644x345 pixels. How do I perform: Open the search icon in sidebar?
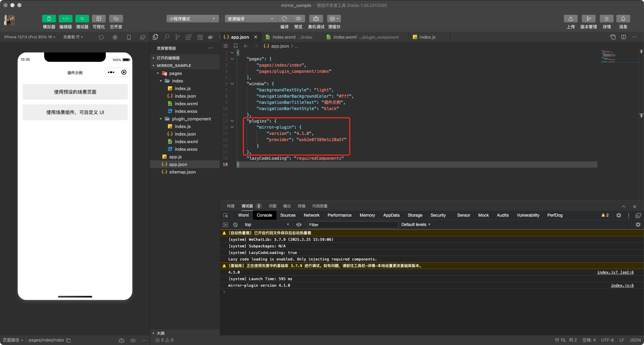[167, 37]
